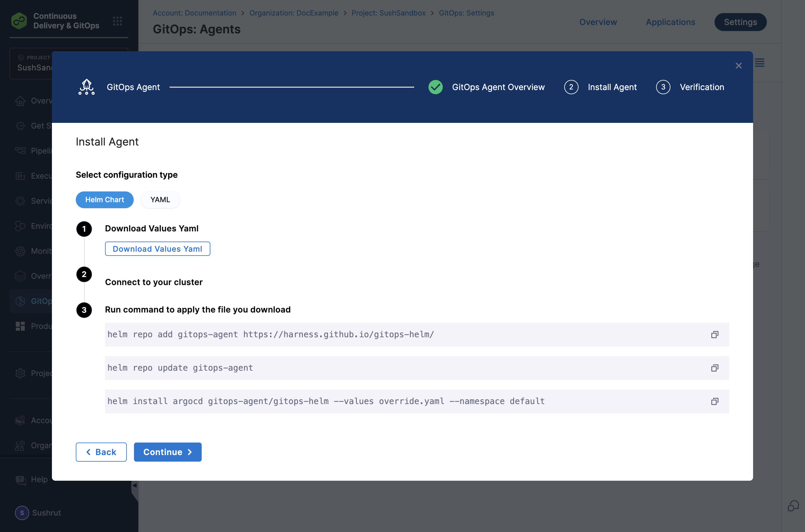Click the helm repo add command text
The height and width of the screenshot is (532, 805).
(271, 335)
